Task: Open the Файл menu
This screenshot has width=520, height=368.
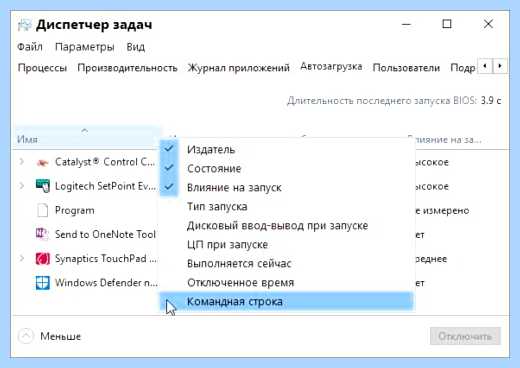Action: pyautogui.click(x=30, y=47)
